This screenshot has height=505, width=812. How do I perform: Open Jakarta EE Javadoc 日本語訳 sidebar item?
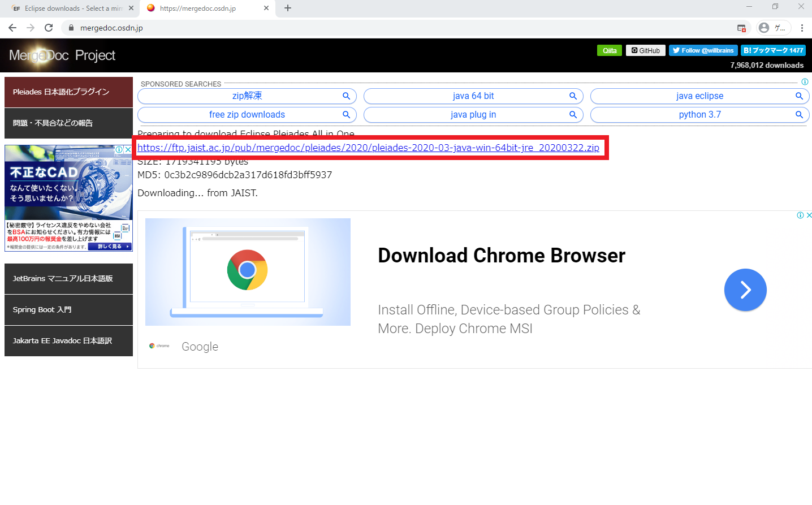coord(68,341)
